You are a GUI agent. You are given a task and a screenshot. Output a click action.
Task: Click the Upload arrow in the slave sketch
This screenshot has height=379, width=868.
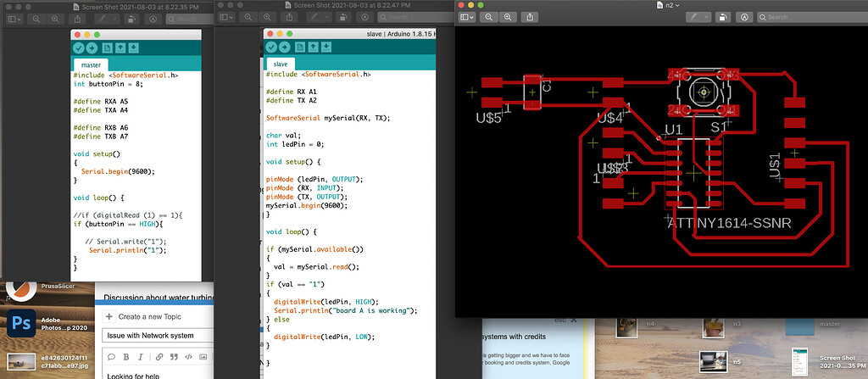(284, 47)
